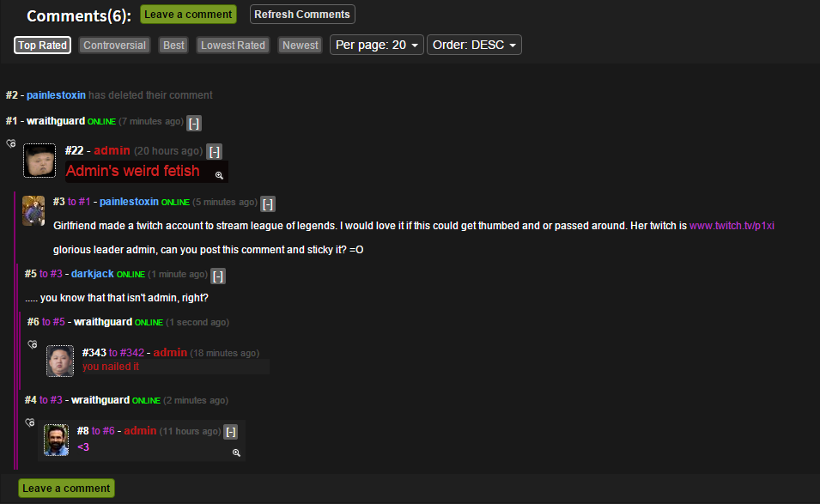Collapse darkjack's comment #5

[x=218, y=276]
